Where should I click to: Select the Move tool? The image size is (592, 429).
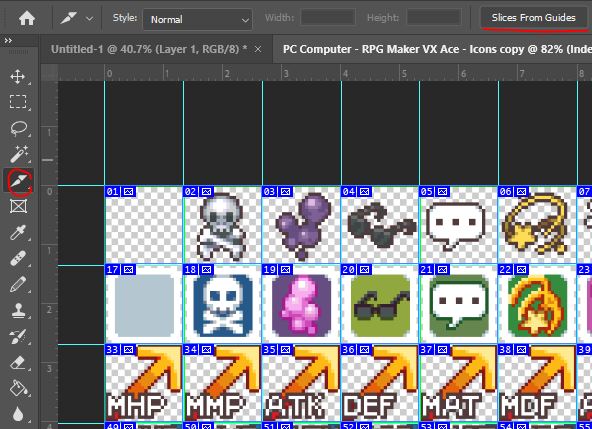(x=18, y=77)
